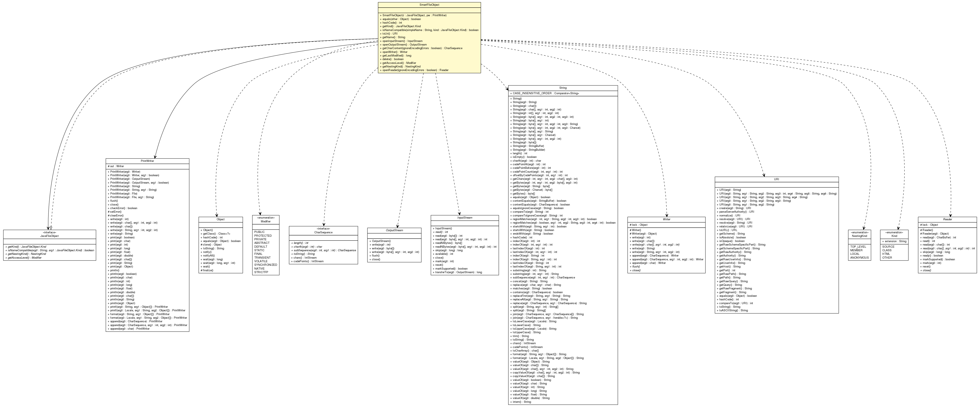The height and width of the screenshot is (407, 980).
Task: Click the String class title
Action: coord(563,88)
